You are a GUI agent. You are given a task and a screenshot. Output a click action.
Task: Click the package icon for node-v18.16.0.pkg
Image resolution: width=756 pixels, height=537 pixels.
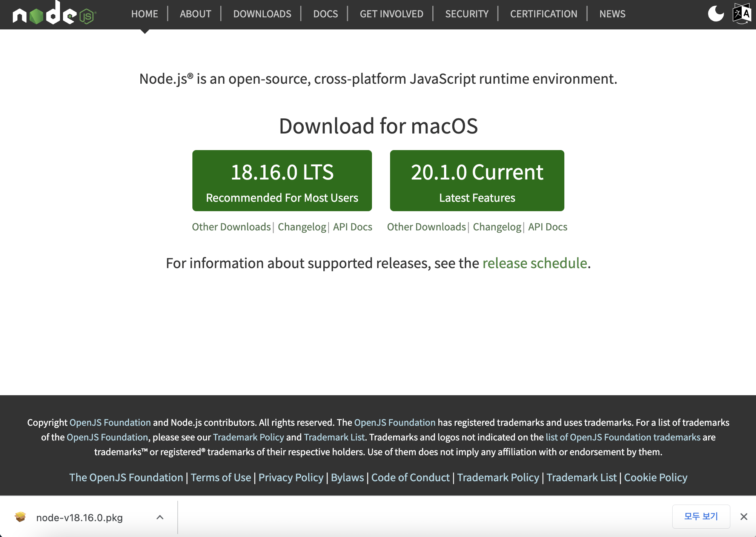pos(20,517)
